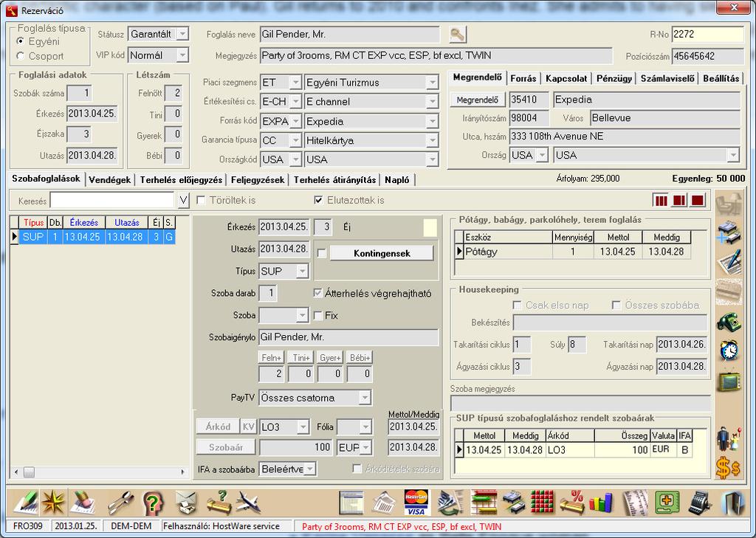The image size is (756, 538).
Task: Open the Státusz Garantált dropdown
Action: pyautogui.click(x=182, y=34)
